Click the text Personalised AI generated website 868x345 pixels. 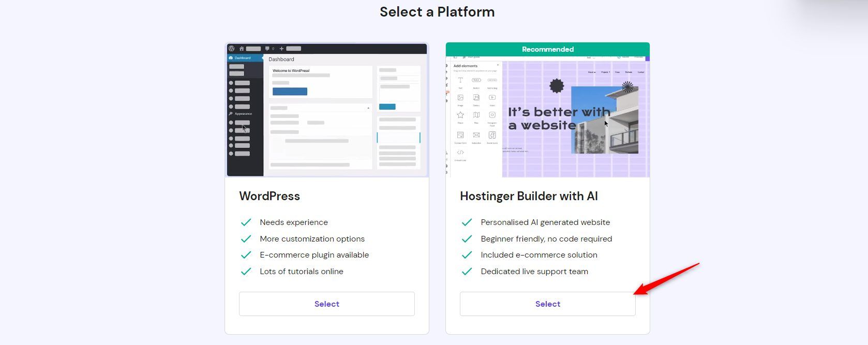[x=545, y=222]
